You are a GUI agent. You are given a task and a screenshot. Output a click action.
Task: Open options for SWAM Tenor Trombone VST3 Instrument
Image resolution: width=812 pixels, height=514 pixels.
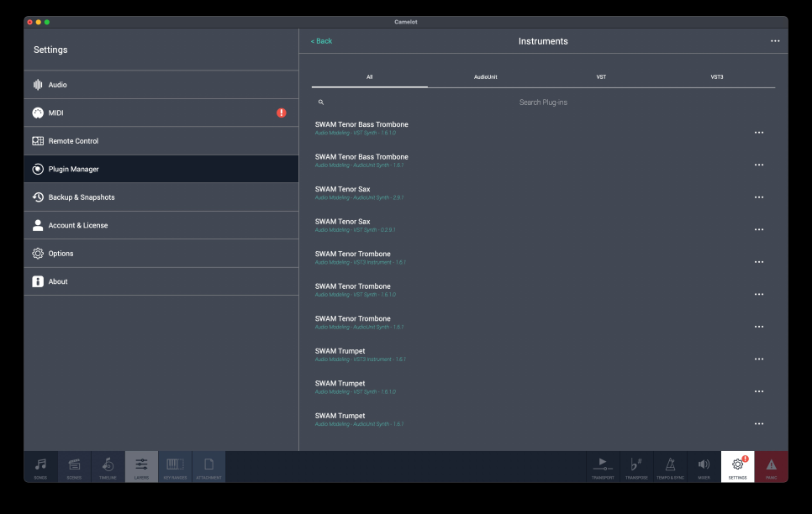pos(759,262)
